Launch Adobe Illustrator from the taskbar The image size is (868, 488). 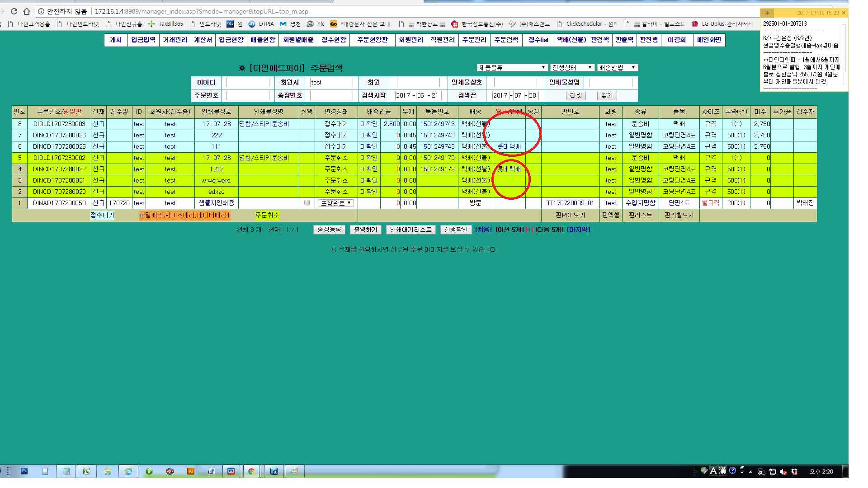click(190, 471)
